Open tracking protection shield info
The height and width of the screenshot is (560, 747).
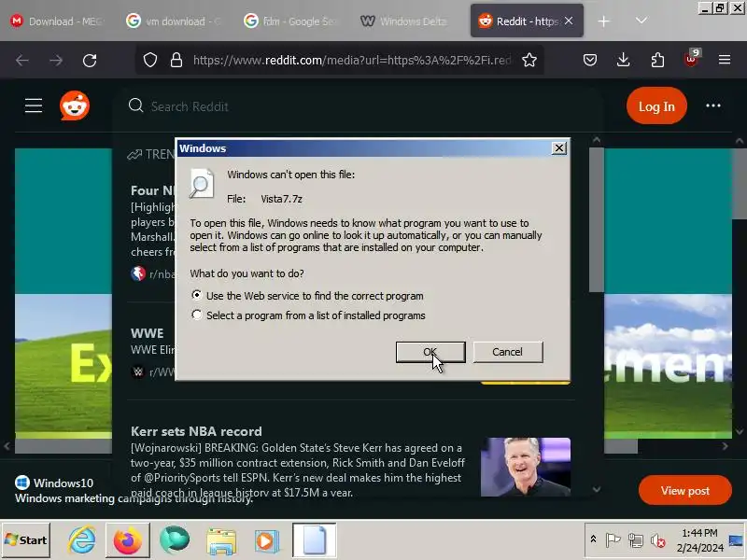[150, 60]
